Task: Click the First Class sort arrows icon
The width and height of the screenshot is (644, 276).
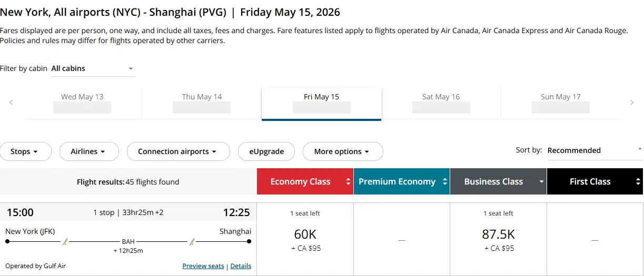Action: coord(638,181)
